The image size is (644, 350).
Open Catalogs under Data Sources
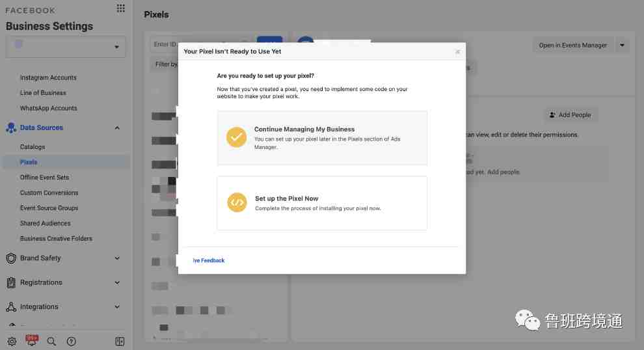tap(33, 146)
